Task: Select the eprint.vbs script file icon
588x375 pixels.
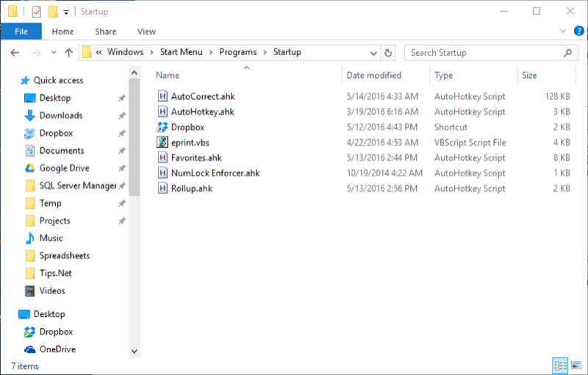Action: pos(162,142)
